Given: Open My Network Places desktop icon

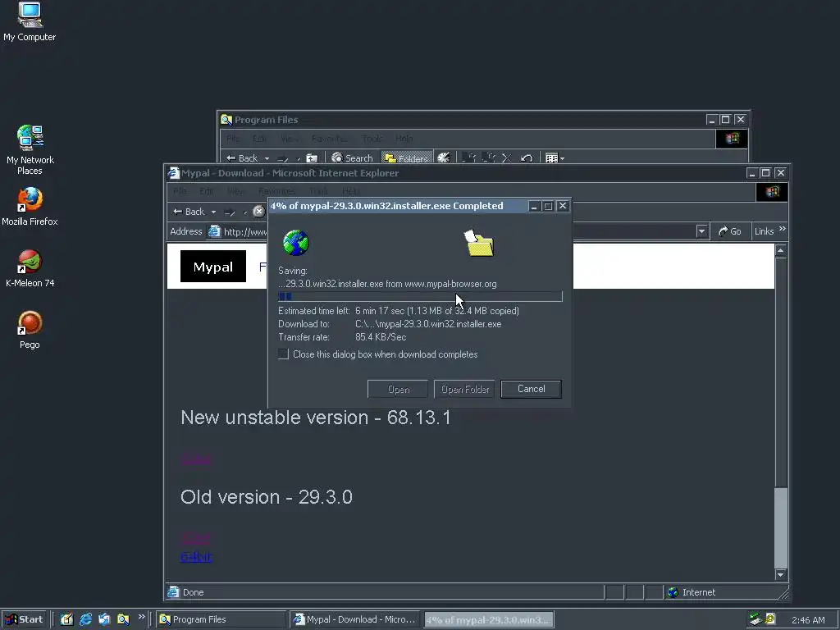Looking at the screenshot, I should (x=30, y=149).
